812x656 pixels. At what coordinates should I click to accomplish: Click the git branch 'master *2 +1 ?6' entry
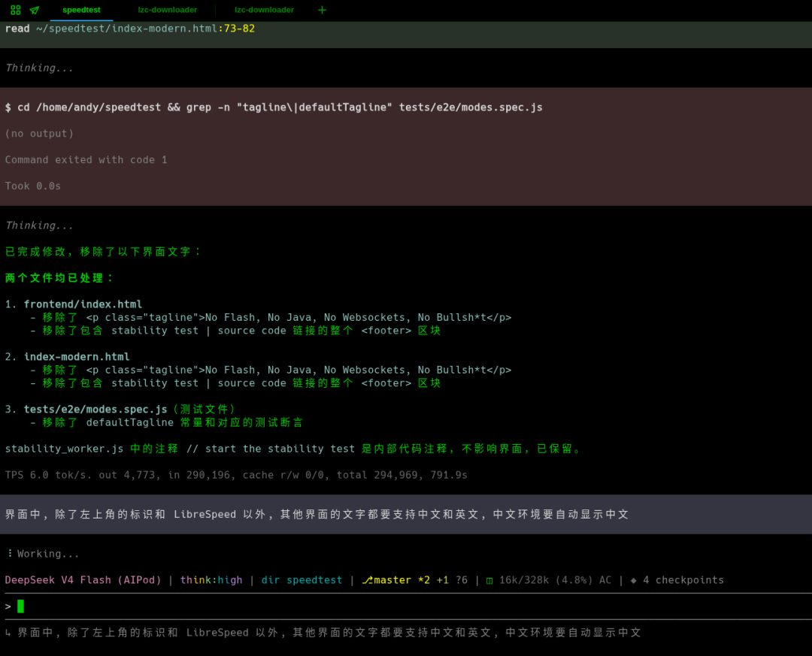click(414, 580)
